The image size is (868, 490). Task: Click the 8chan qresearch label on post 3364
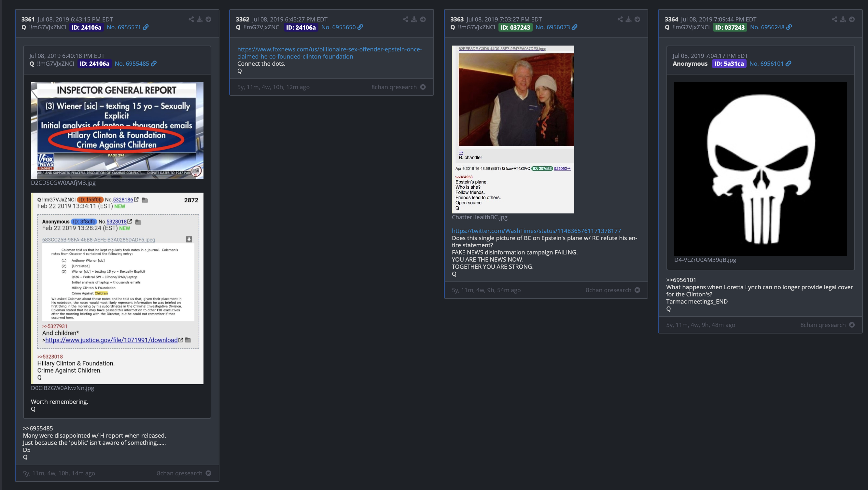(823, 325)
